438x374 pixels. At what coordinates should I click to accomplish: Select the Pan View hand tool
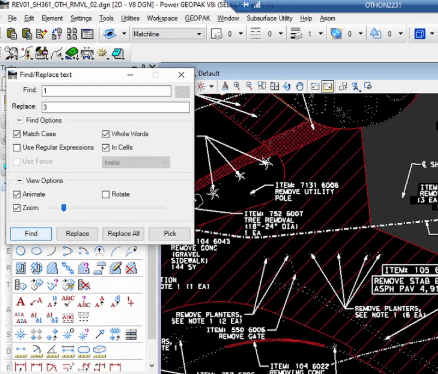coord(299,86)
